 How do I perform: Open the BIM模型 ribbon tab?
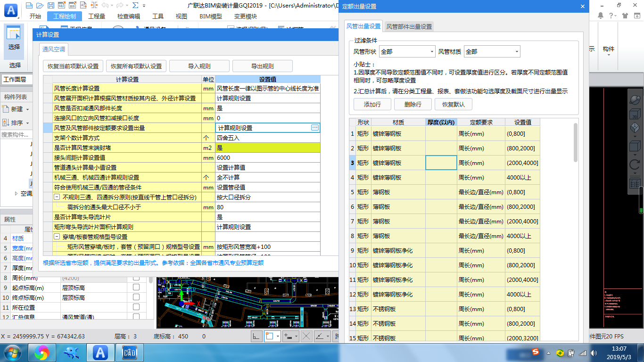click(211, 16)
